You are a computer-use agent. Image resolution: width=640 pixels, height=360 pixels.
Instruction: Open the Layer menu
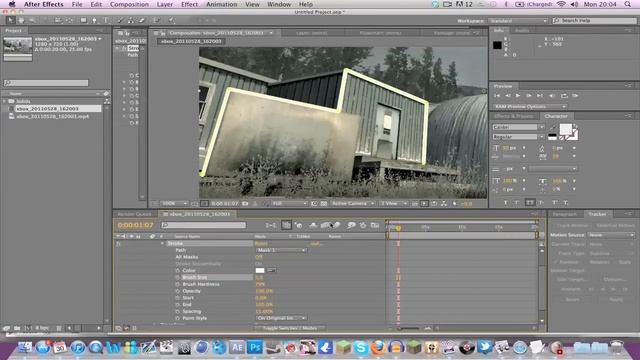(x=164, y=4)
